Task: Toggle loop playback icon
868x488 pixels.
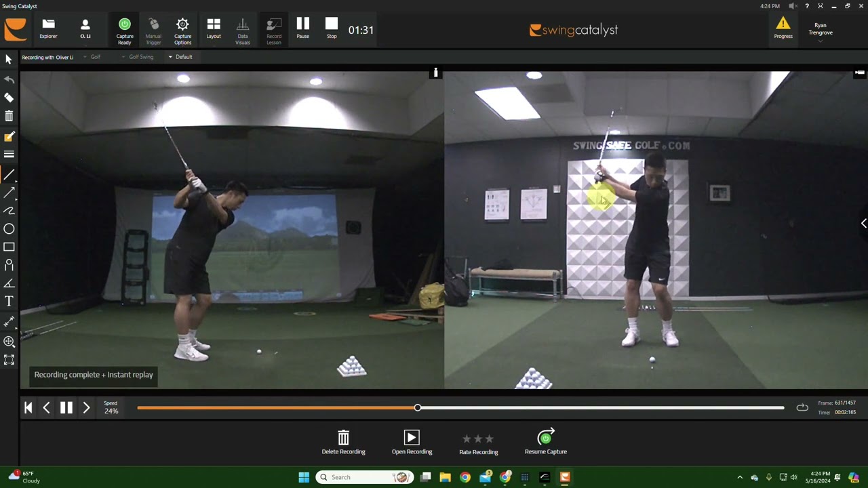Action: point(802,407)
